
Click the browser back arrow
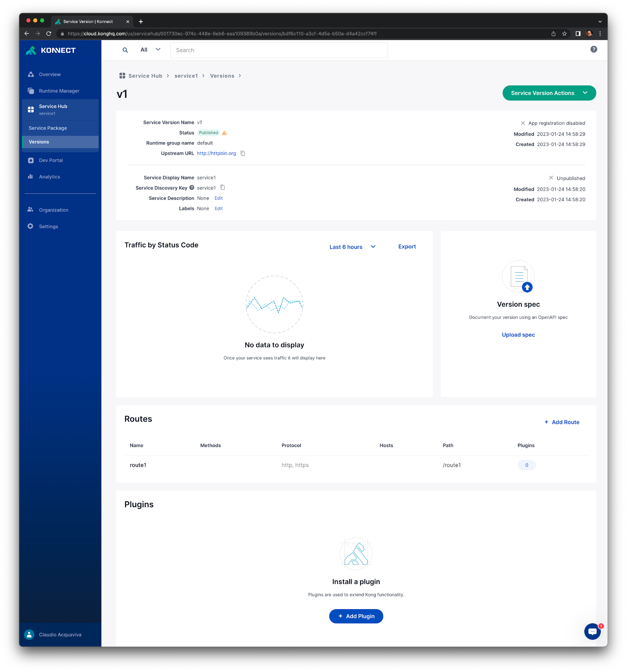click(27, 34)
